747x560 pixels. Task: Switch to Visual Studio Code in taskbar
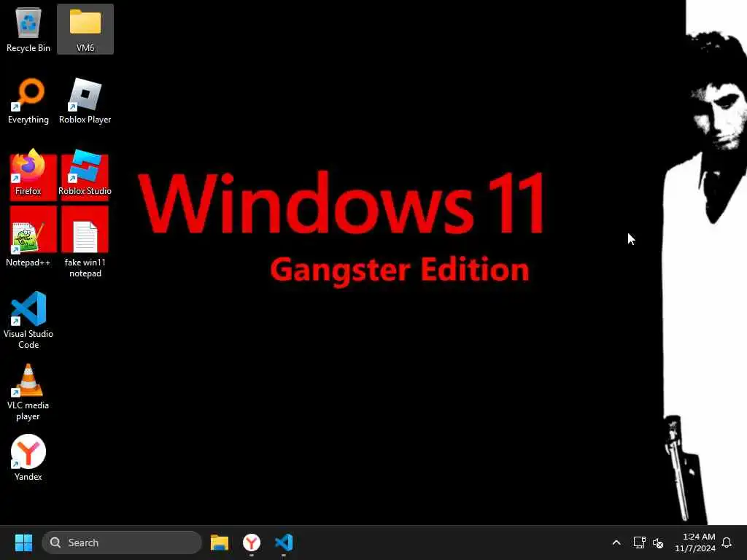(x=284, y=542)
